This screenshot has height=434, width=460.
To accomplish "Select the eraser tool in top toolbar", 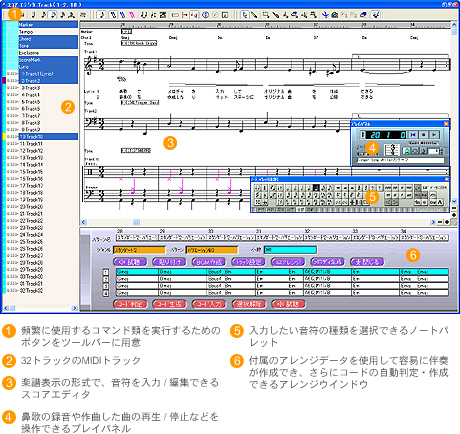I will [x=364, y=15].
